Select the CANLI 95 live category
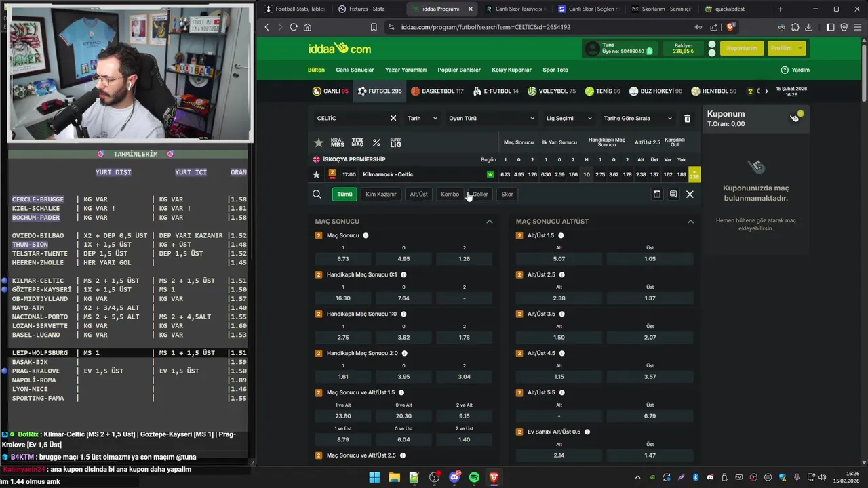 [x=330, y=91]
